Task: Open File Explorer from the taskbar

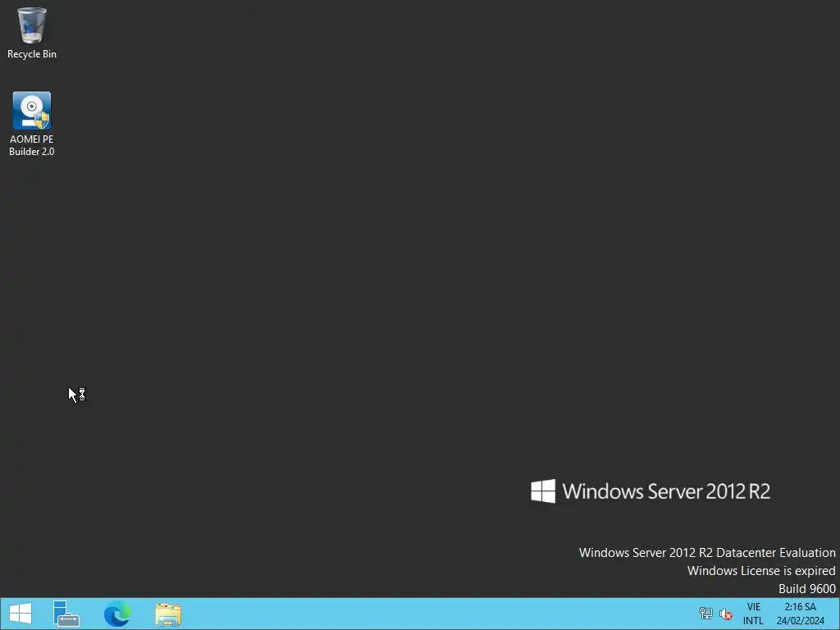Action: tap(168, 614)
